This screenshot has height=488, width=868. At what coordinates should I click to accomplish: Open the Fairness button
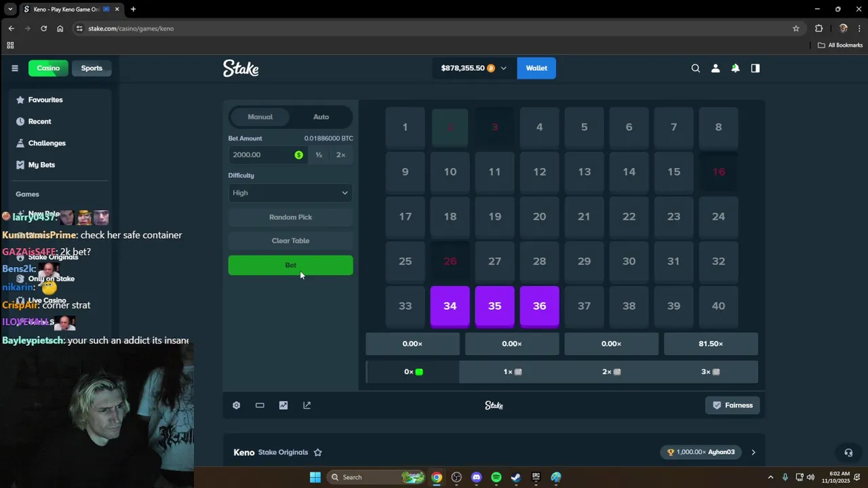coord(732,405)
